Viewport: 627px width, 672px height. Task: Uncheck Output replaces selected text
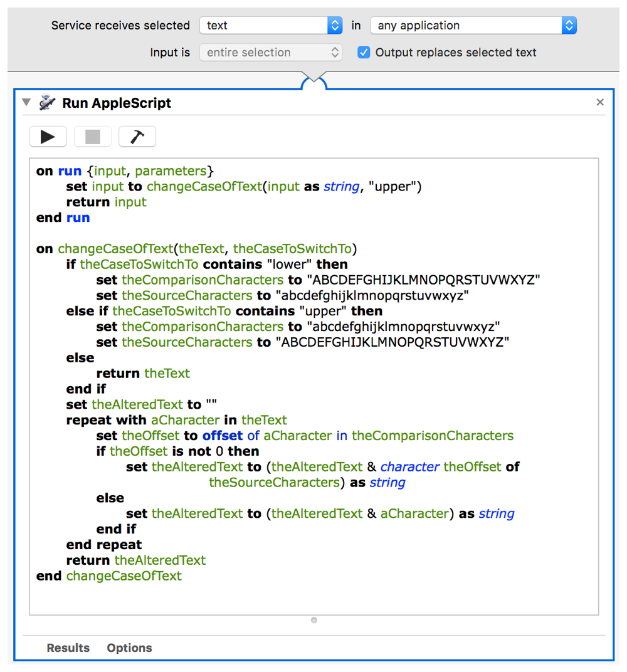[x=364, y=52]
